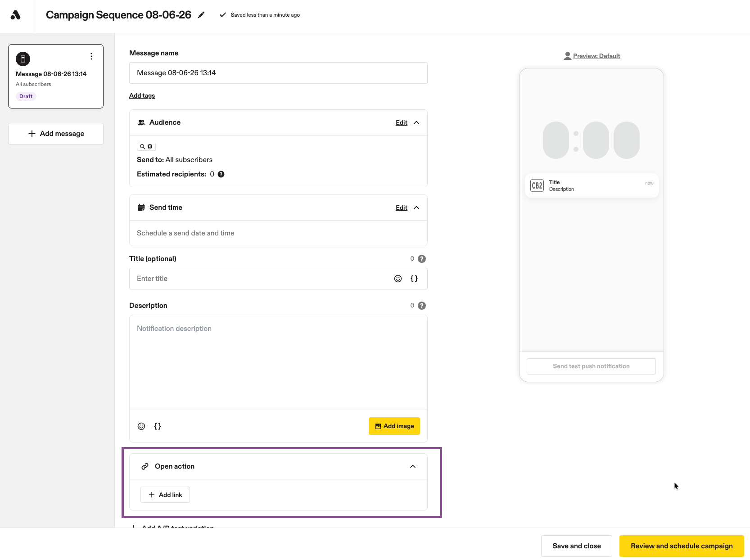Click the Airship logo icon

[x=16, y=15]
